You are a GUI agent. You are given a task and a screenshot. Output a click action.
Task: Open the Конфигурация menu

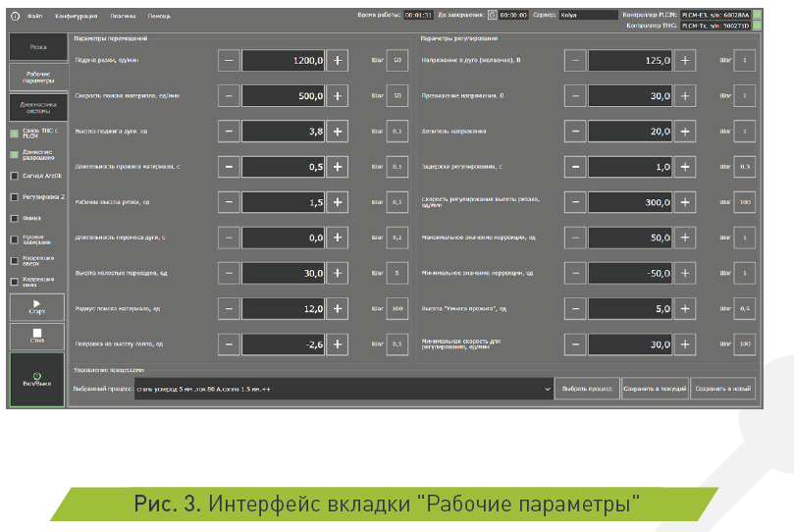[x=76, y=17]
